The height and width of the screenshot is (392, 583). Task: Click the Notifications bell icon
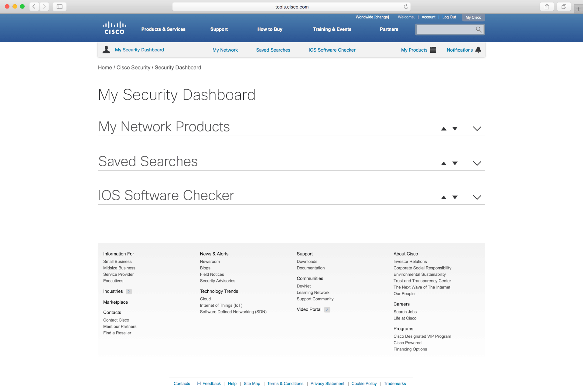(x=478, y=50)
